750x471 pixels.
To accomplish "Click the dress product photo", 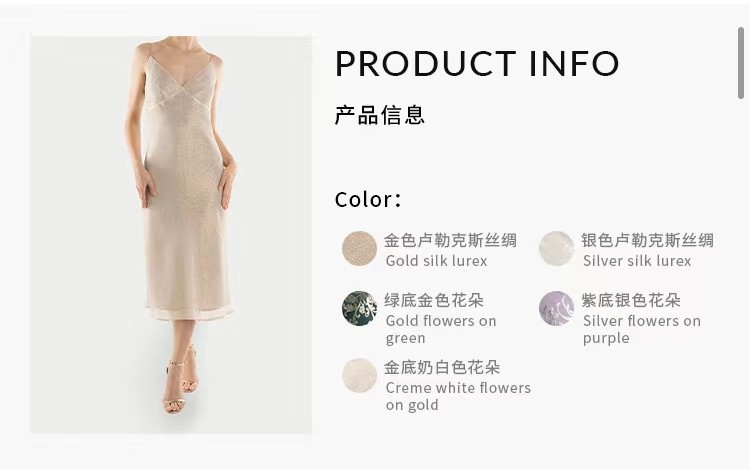I will click(171, 234).
